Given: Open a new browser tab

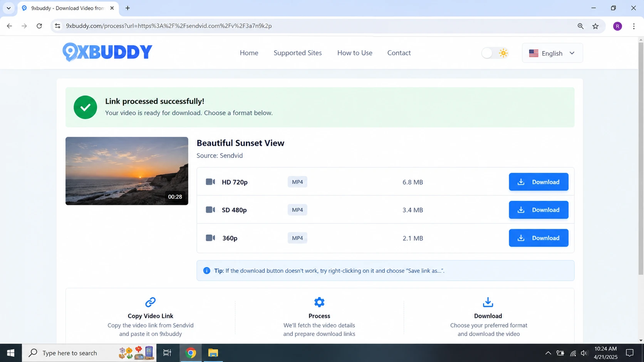Looking at the screenshot, I should click(x=127, y=8).
